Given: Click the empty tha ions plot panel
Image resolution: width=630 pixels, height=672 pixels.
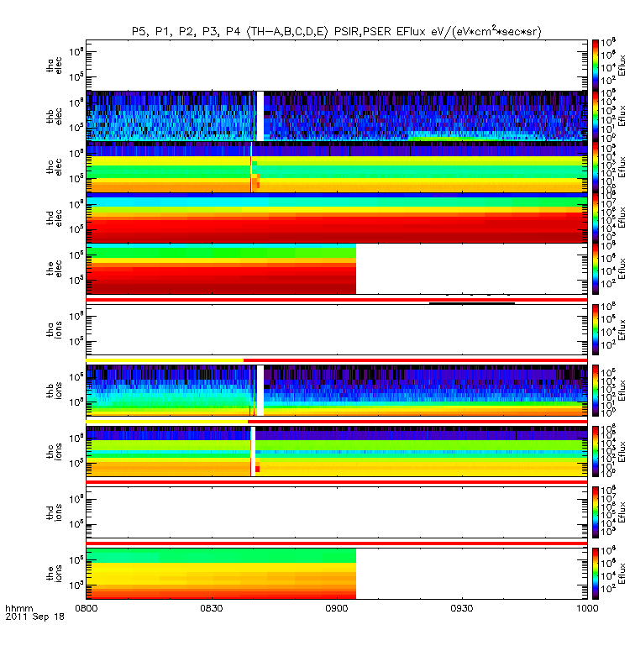Looking at the screenshot, I should click(337, 329).
